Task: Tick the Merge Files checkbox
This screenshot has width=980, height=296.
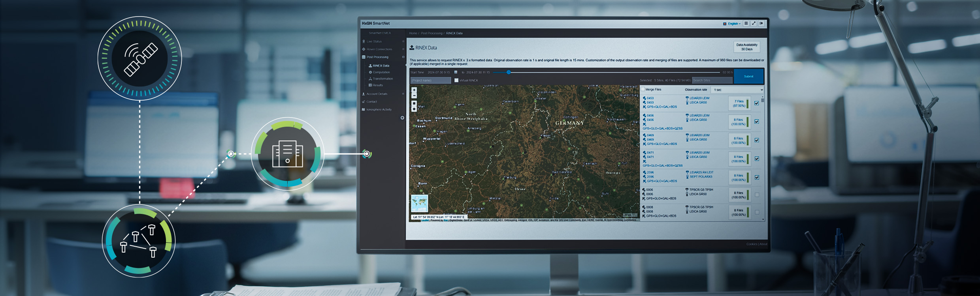Action: pos(643,90)
